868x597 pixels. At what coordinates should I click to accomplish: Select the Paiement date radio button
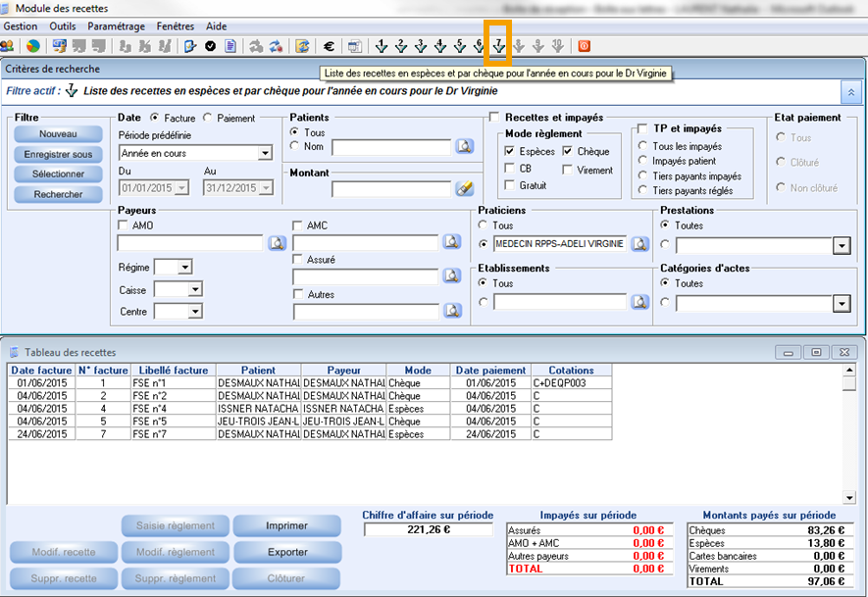tap(209, 118)
